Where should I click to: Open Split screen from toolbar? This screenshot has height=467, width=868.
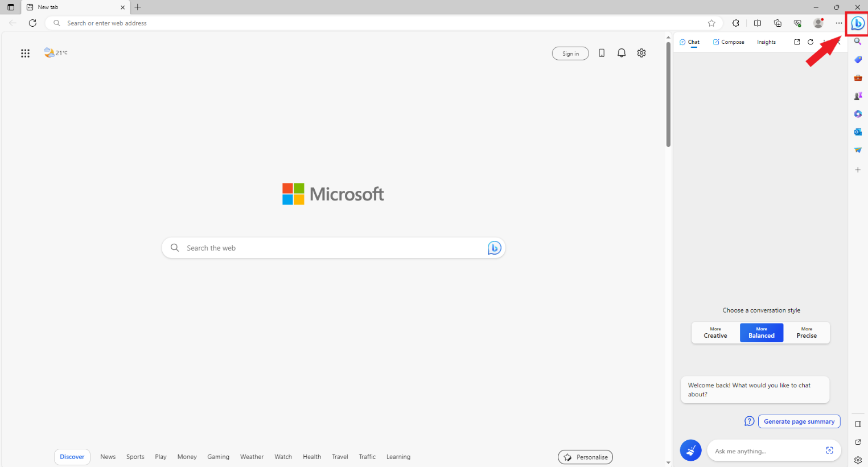(758, 23)
